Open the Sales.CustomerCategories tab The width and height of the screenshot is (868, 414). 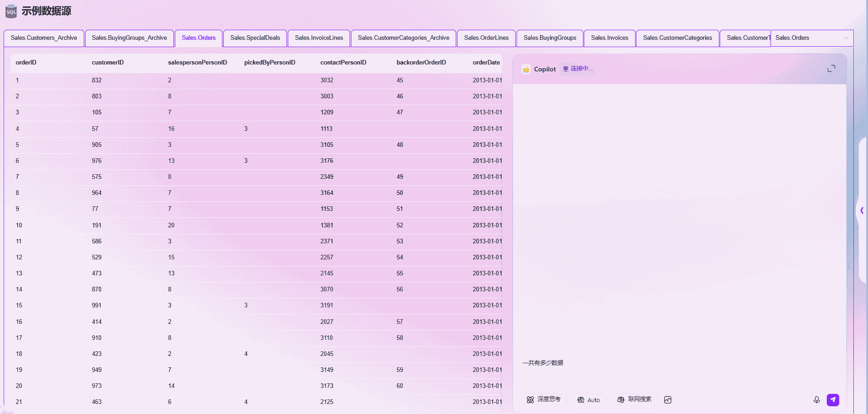tap(678, 38)
